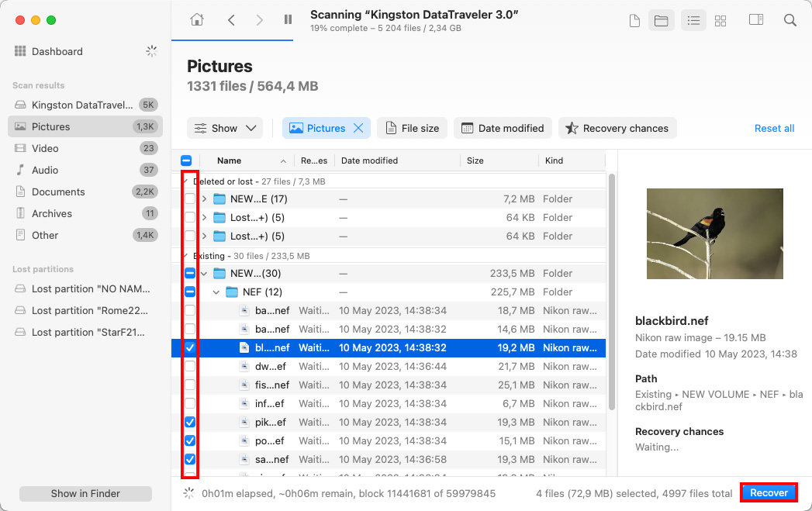Switch to grid view of results
The image size is (812, 511).
(720, 20)
